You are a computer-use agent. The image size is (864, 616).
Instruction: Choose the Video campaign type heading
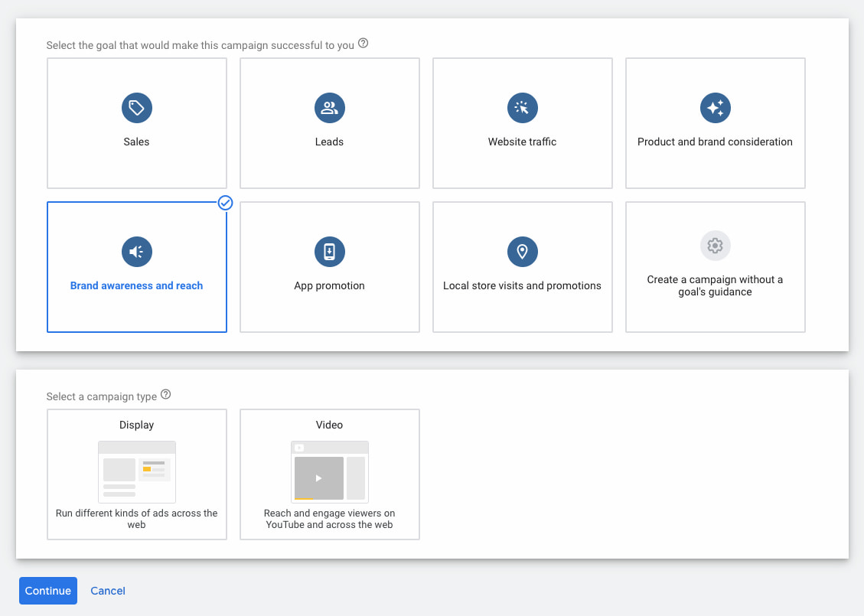click(330, 425)
